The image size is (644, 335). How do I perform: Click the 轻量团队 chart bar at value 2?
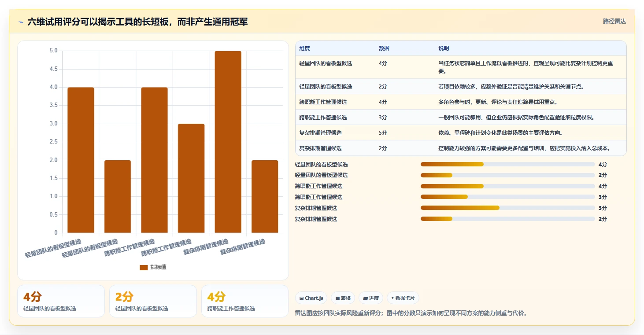pos(118,196)
